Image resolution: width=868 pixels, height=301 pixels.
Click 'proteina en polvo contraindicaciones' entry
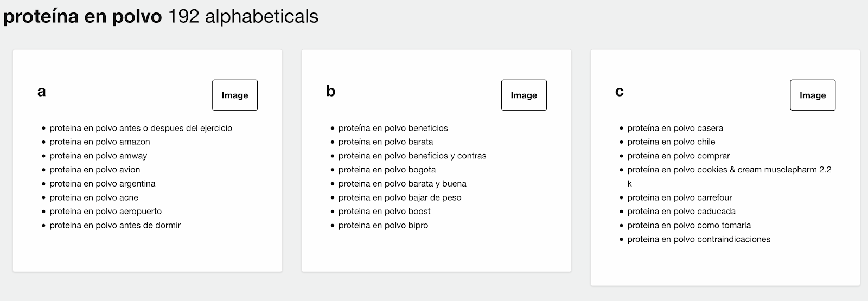[x=699, y=239]
